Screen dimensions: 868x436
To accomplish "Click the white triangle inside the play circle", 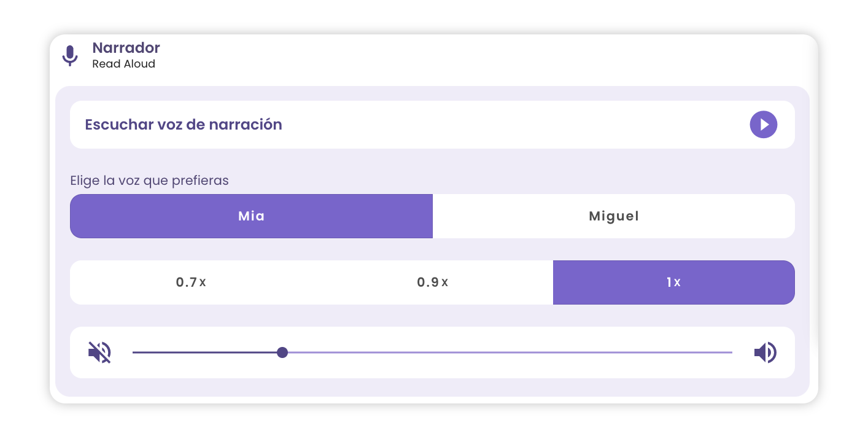I will (x=764, y=125).
